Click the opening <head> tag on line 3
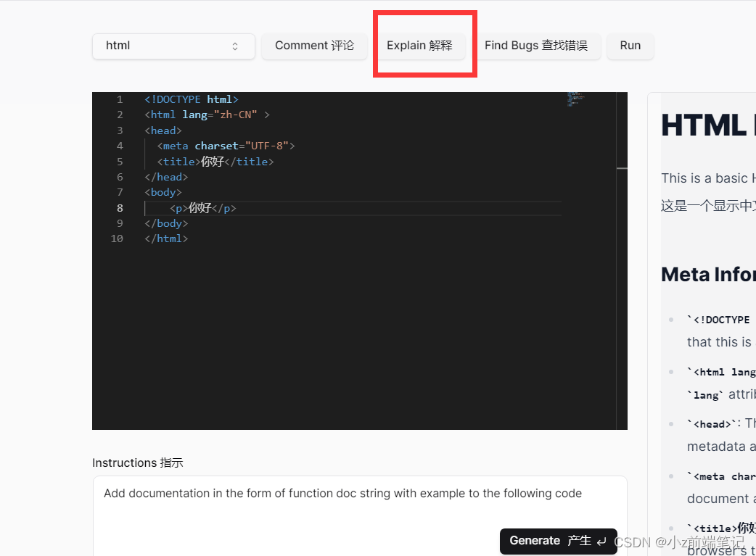 point(163,130)
